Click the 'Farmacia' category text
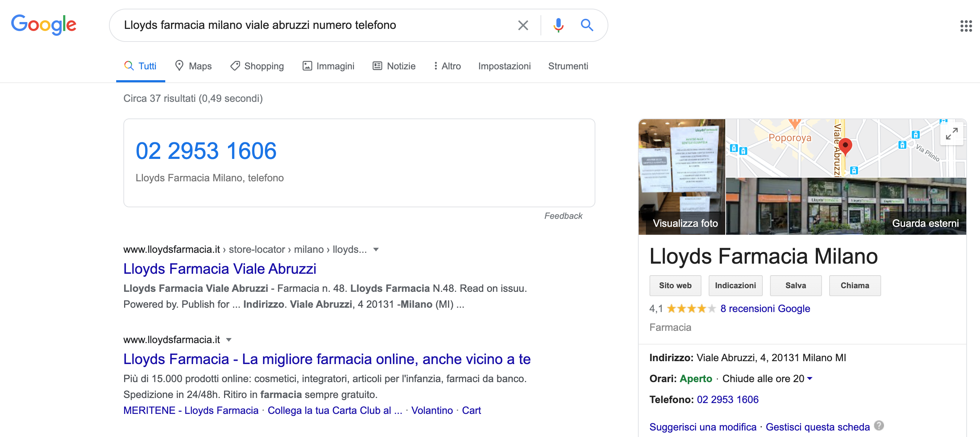 pos(670,327)
